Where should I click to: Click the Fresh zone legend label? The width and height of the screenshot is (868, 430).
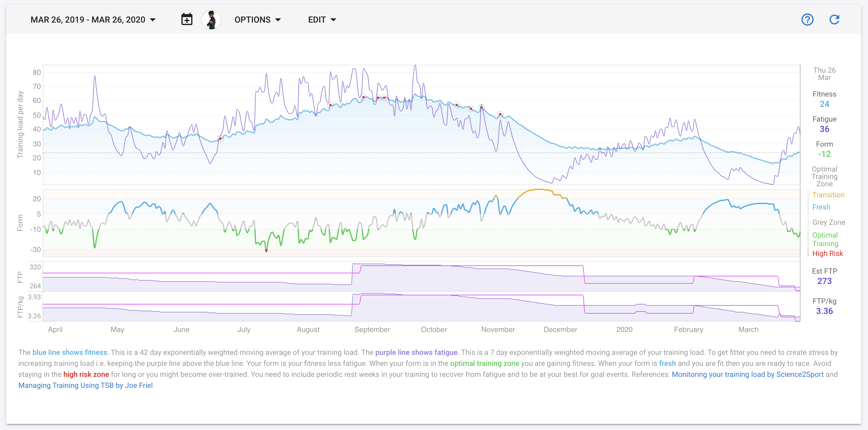pyautogui.click(x=821, y=207)
